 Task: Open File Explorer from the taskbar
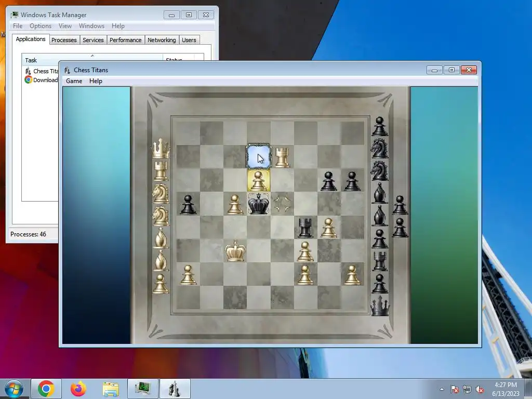(x=111, y=389)
